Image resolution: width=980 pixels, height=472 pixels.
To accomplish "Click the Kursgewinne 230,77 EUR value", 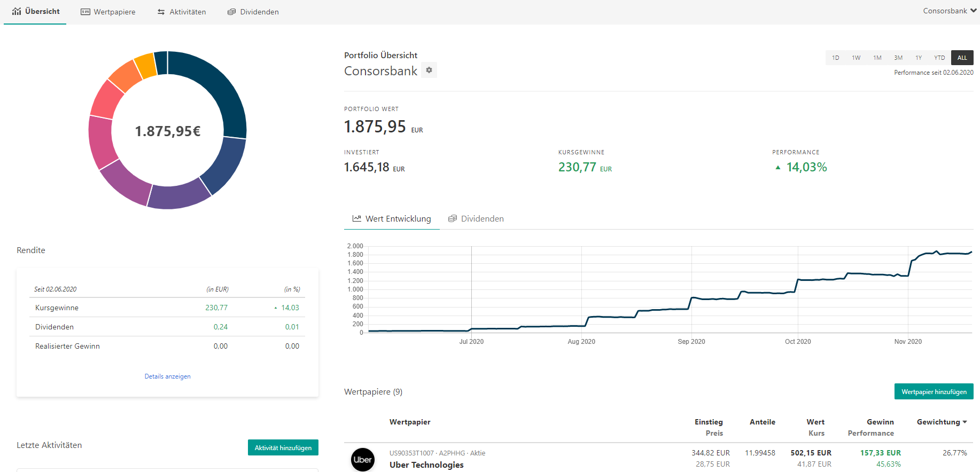I will [585, 167].
